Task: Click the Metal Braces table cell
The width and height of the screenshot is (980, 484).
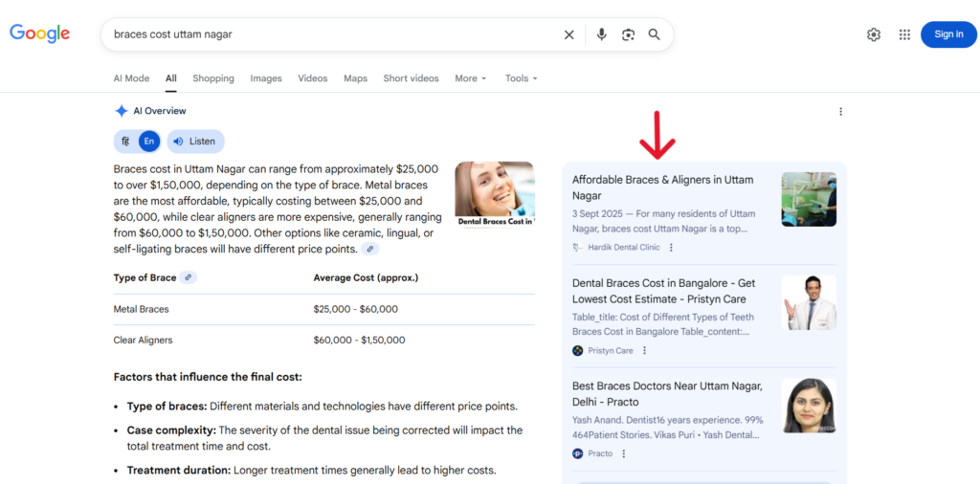Action: pos(142,309)
